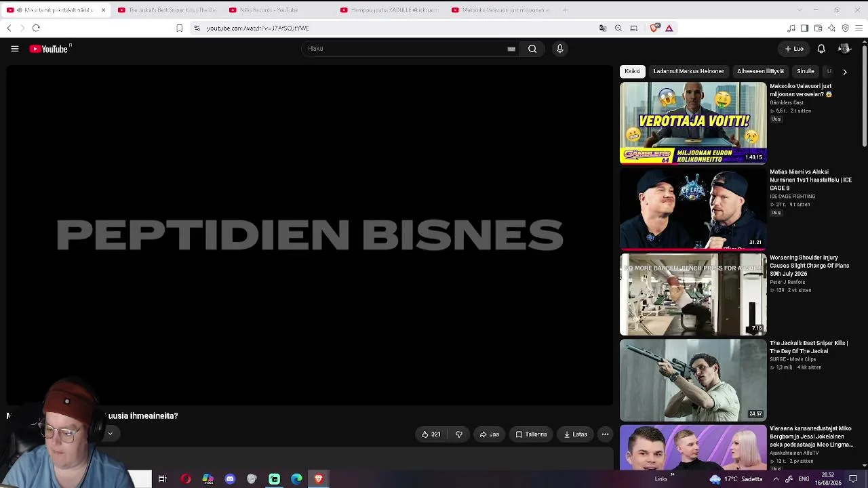Start voice search with the microphone
The width and height of the screenshot is (868, 488).
559,49
